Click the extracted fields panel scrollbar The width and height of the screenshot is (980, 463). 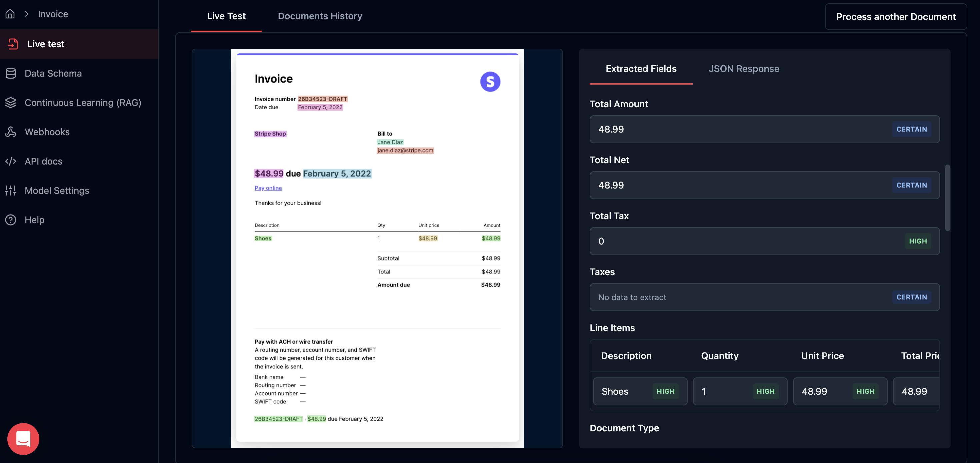click(x=947, y=198)
